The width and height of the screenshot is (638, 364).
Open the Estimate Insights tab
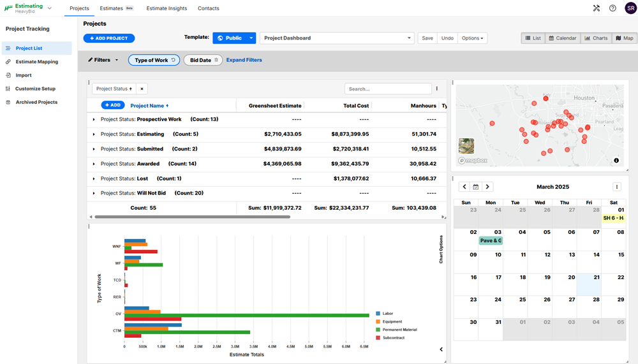coord(167,8)
